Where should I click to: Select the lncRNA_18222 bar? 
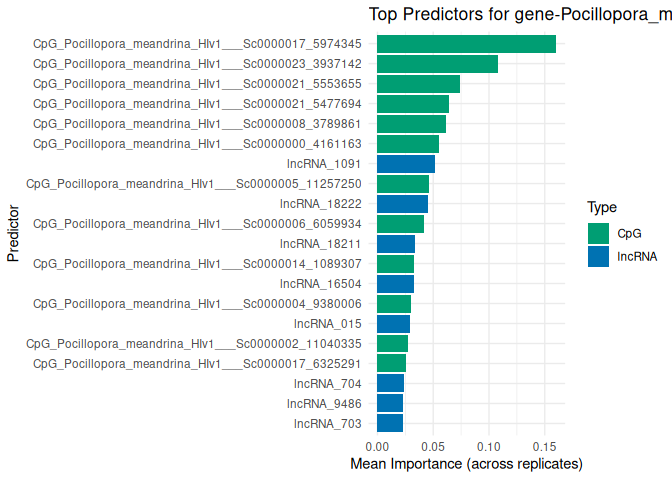(402, 204)
